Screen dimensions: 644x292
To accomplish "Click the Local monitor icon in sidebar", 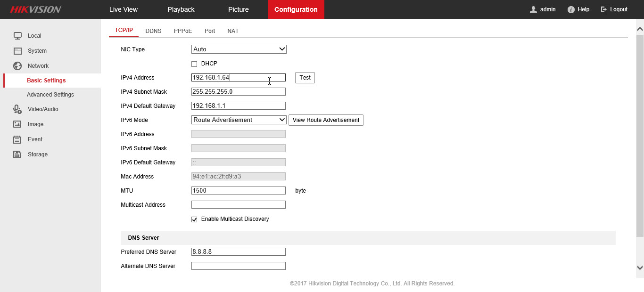I will point(17,36).
